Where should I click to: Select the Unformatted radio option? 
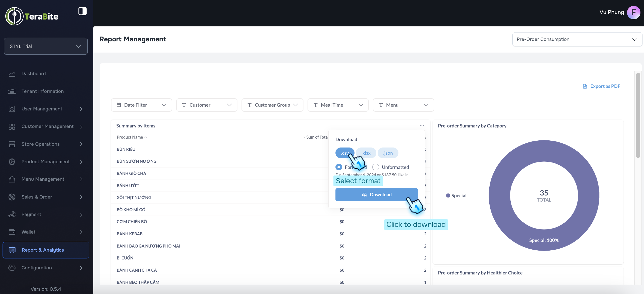(x=376, y=167)
